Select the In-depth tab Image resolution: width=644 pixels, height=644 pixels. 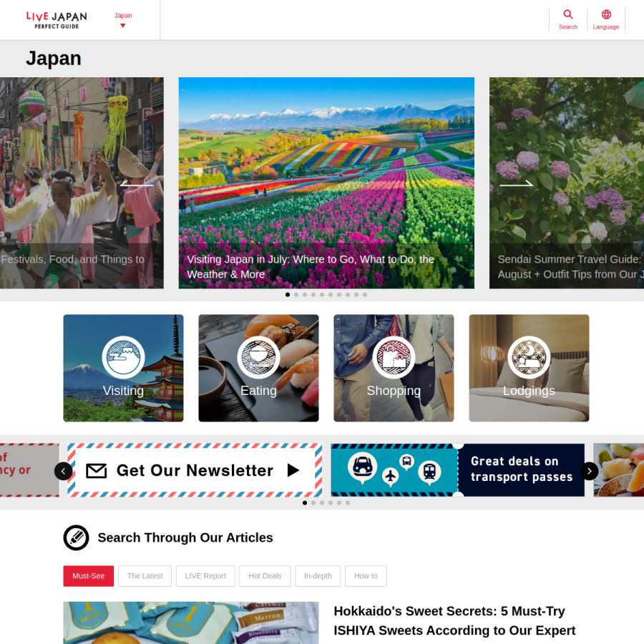(318, 576)
